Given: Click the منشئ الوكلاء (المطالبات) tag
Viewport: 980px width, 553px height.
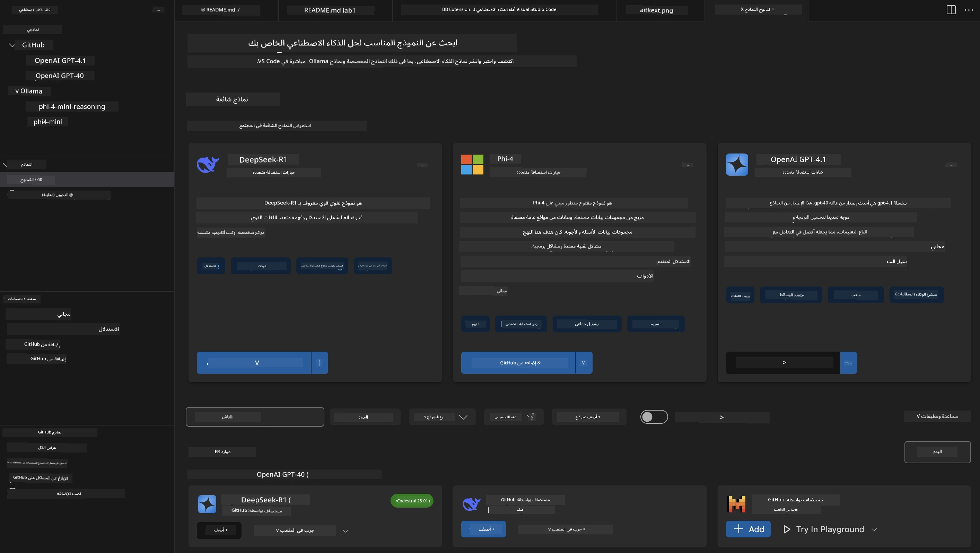Looking at the screenshot, I should (x=917, y=295).
